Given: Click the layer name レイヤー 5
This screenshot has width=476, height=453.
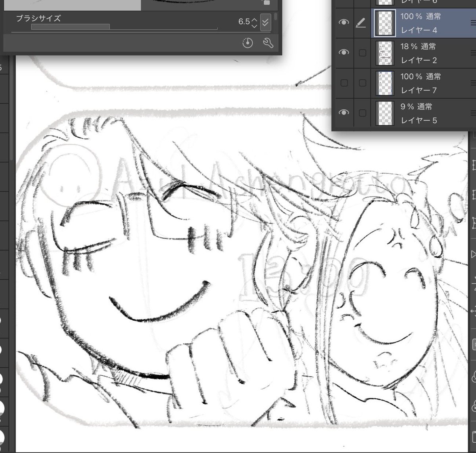Looking at the screenshot, I should [419, 120].
